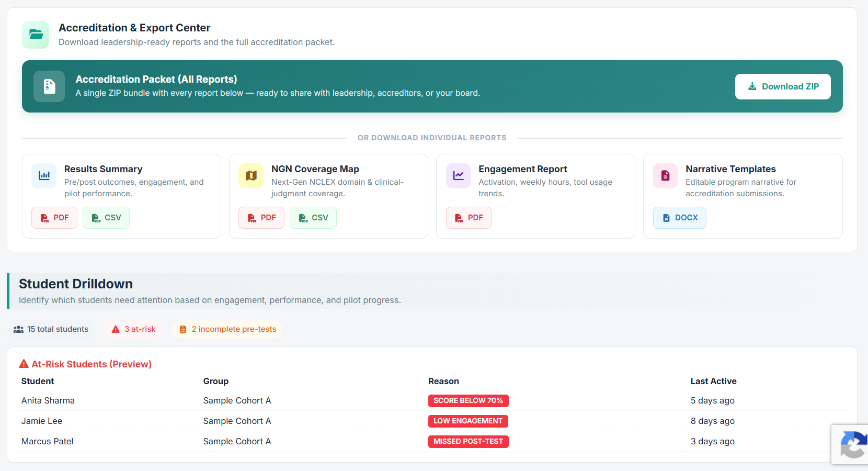This screenshot has height=471, width=868.
Task: Download the Results Summary CSV
Action: (x=106, y=218)
